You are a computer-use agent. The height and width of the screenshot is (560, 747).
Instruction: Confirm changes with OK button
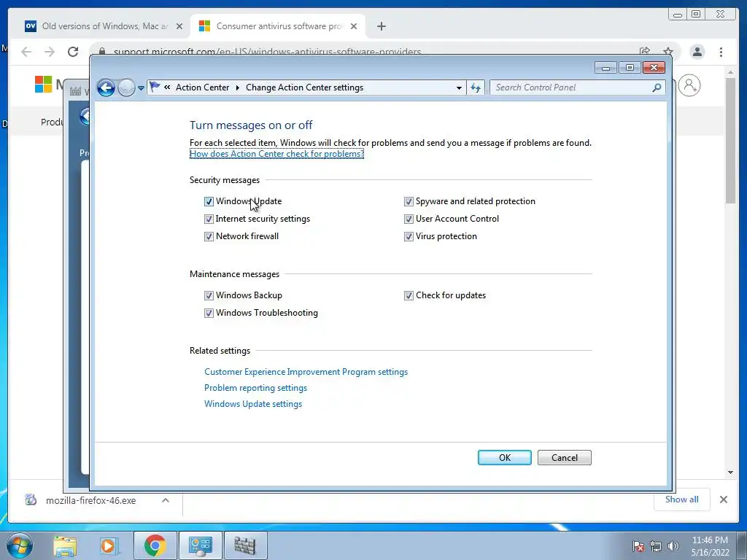tap(505, 458)
